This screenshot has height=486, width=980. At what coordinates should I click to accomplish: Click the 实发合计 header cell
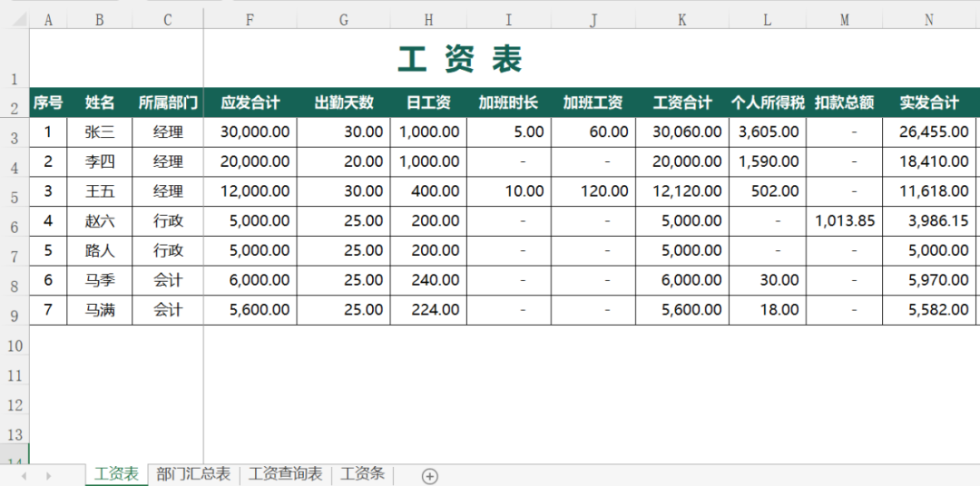[929, 102]
